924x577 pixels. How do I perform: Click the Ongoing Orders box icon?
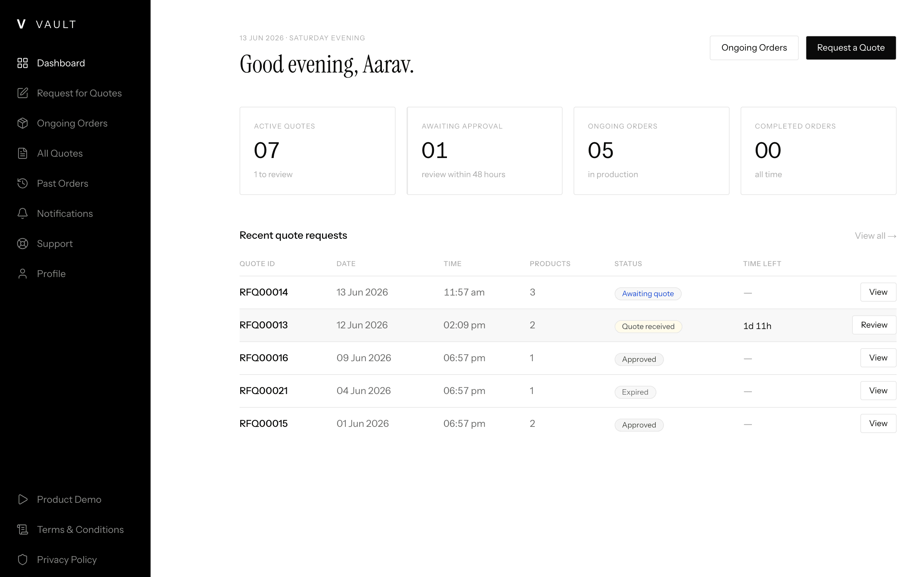[23, 123]
